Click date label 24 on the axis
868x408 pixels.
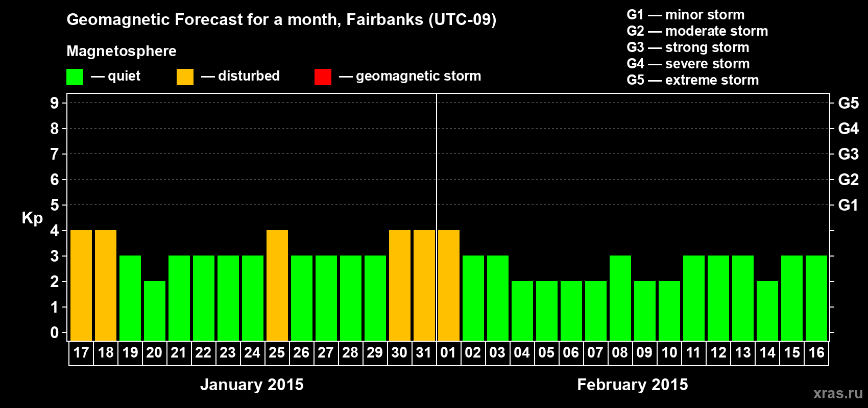pos(252,353)
